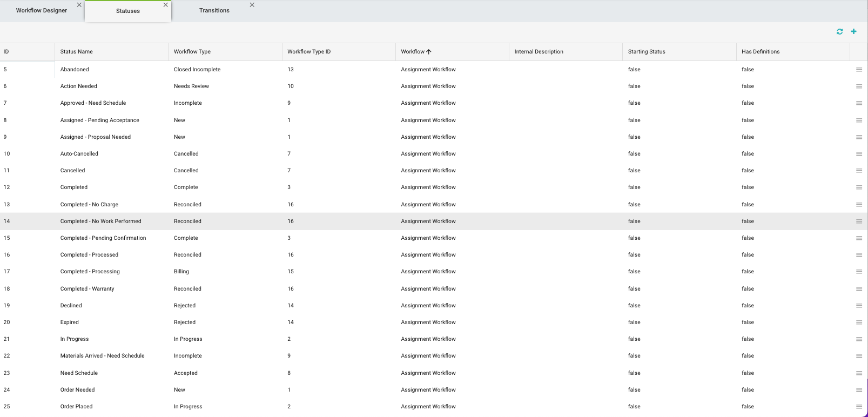The width and height of the screenshot is (868, 417).
Task: Select the 'Completed - No Charge' cell
Action: pos(111,205)
